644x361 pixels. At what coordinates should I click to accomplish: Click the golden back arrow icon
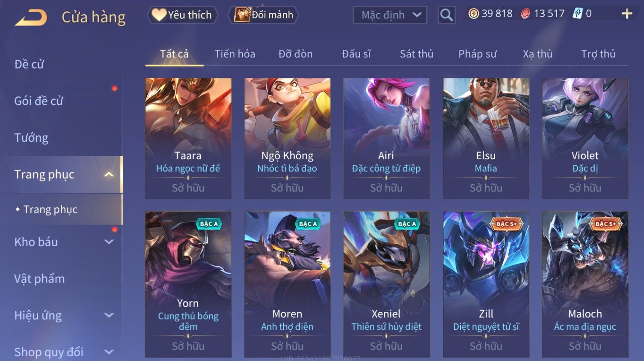31,18
